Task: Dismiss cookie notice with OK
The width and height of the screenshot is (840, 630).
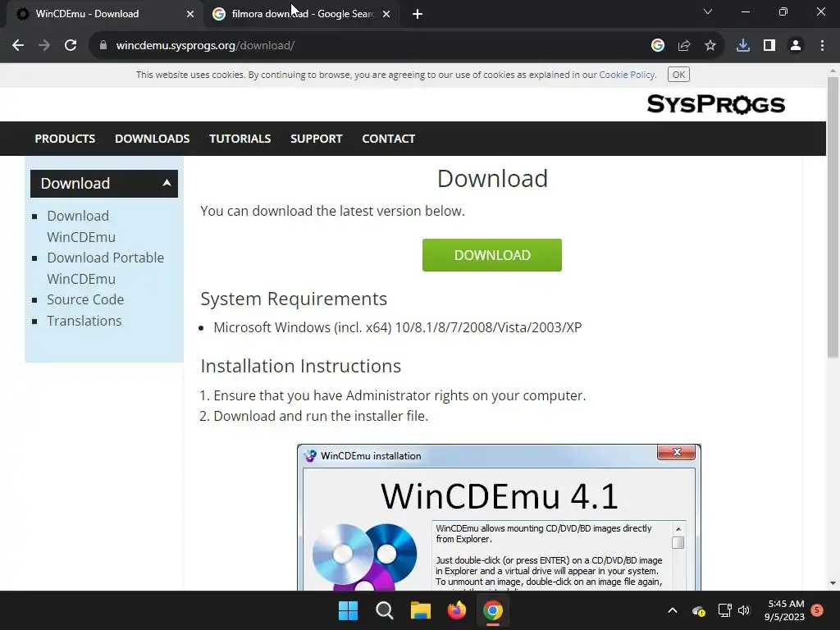Action: (678, 75)
